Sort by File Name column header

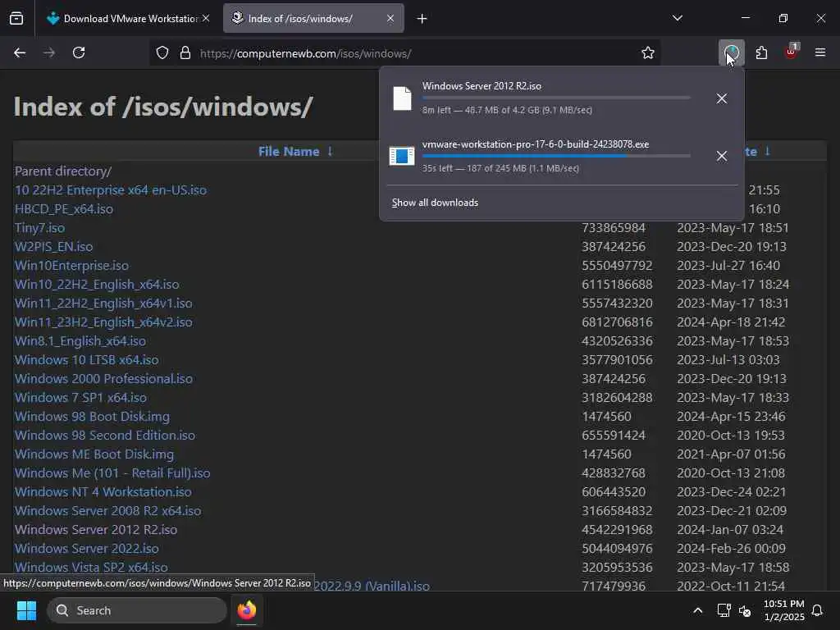[x=288, y=152]
